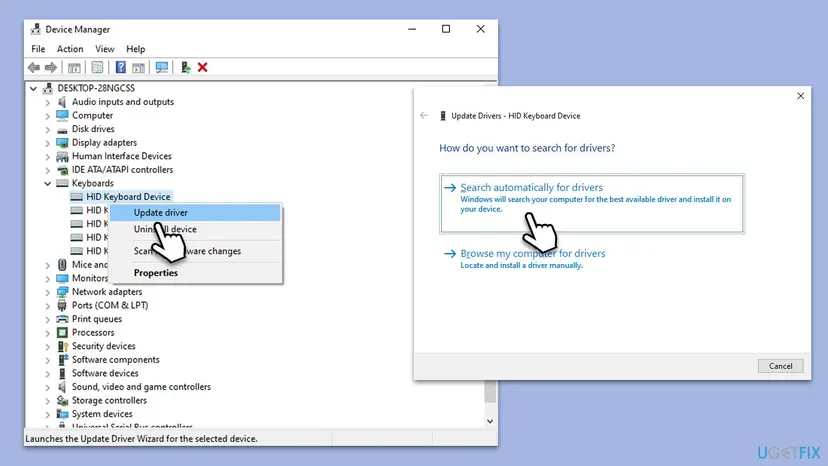Click the Scan for hardware changes monitor icon

click(x=162, y=68)
